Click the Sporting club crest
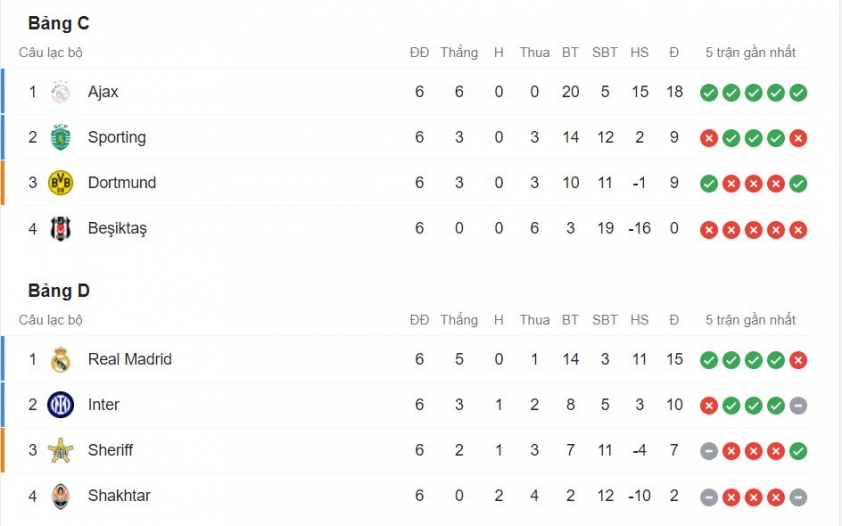 click(61, 137)
